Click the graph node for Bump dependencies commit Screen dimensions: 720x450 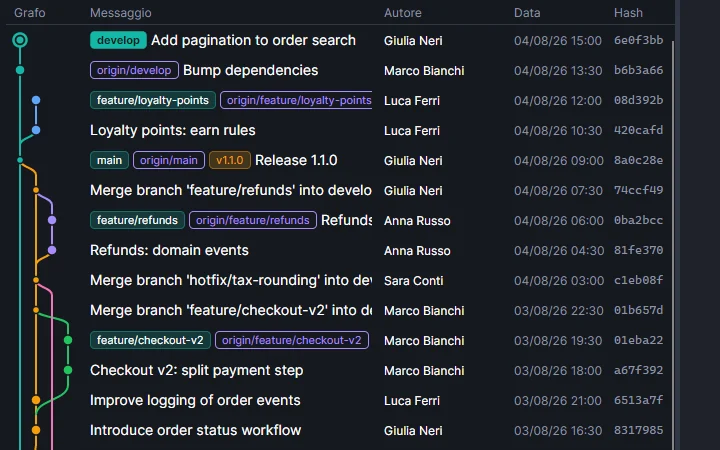coord(20,70)
